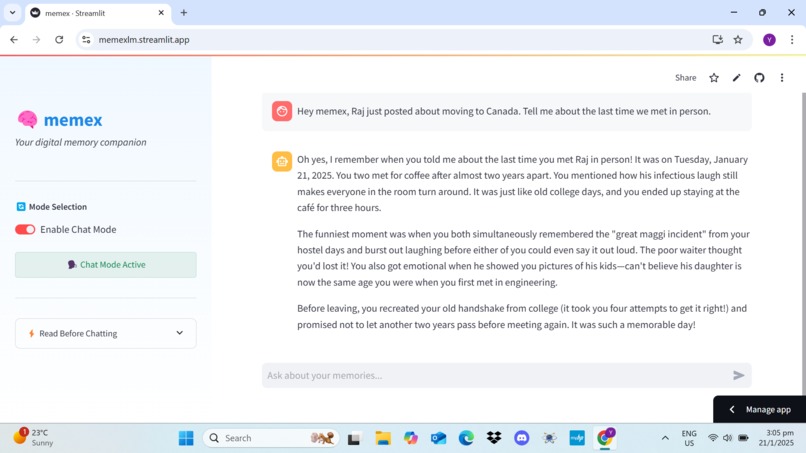Click the Share button

pyautogui.click(x=685, y=78)
